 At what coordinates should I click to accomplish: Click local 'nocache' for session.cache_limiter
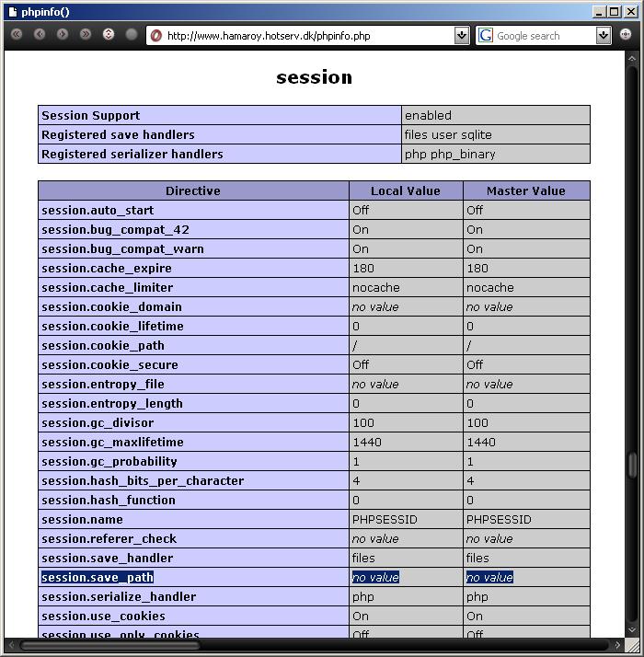pyautogui.click(x=376, y=287)
